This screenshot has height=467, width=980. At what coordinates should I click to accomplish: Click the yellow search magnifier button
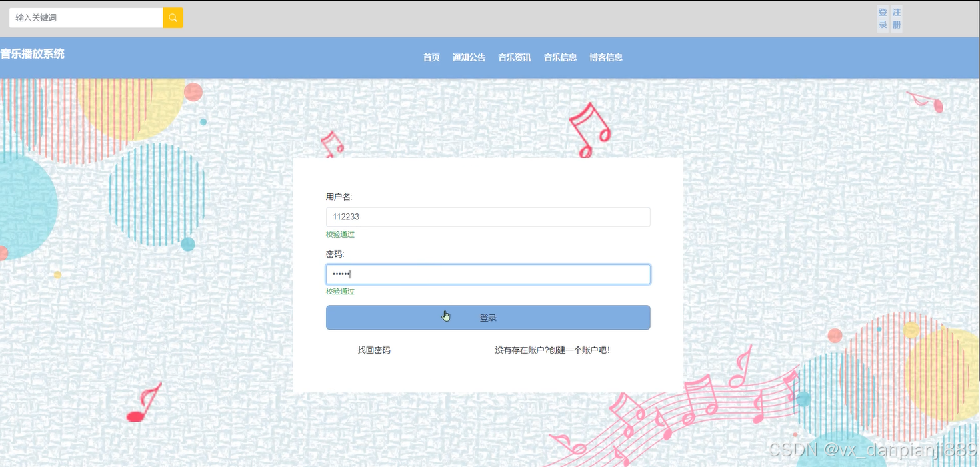coord(173,18)
